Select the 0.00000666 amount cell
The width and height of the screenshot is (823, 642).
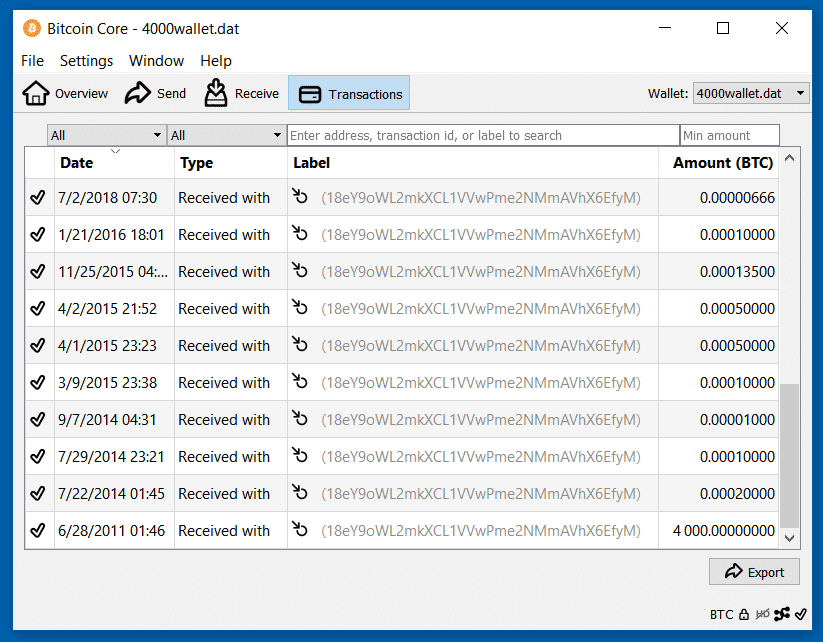(719, 198)
